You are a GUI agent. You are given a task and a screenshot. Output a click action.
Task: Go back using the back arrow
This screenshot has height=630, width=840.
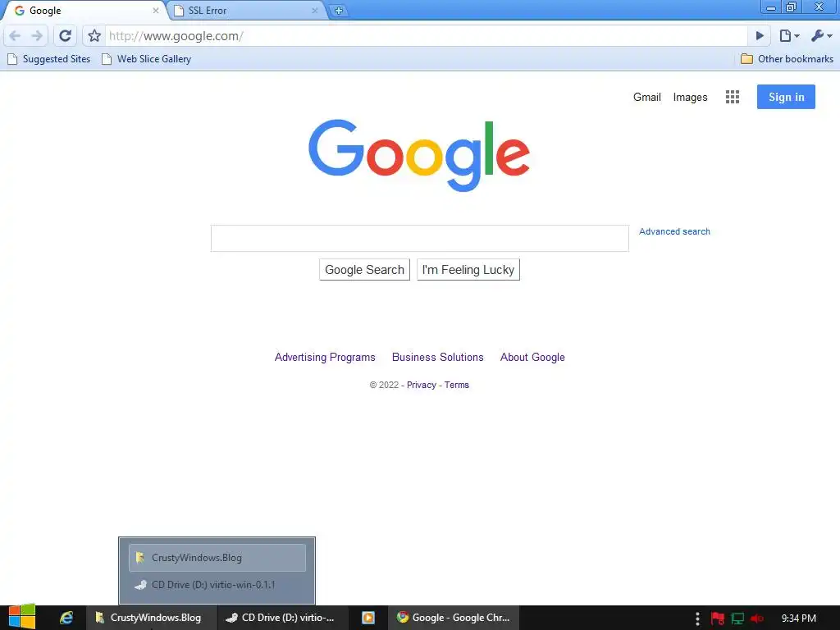(x=15, y=36)
